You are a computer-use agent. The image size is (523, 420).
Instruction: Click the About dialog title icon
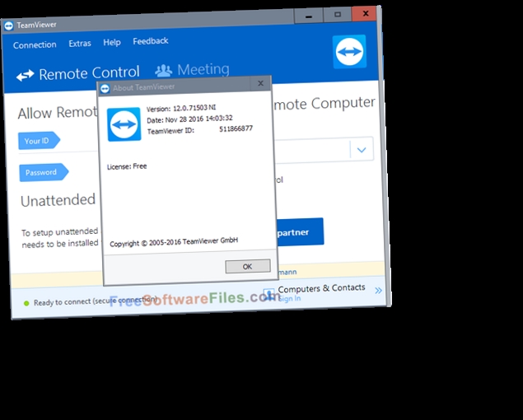coord(105,89)
